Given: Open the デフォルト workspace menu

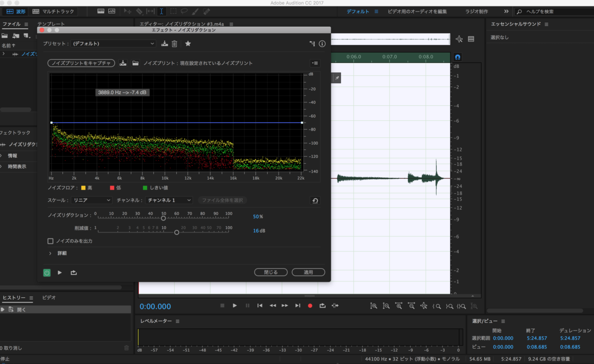Looking at the screenshot, I should point(376,11).
